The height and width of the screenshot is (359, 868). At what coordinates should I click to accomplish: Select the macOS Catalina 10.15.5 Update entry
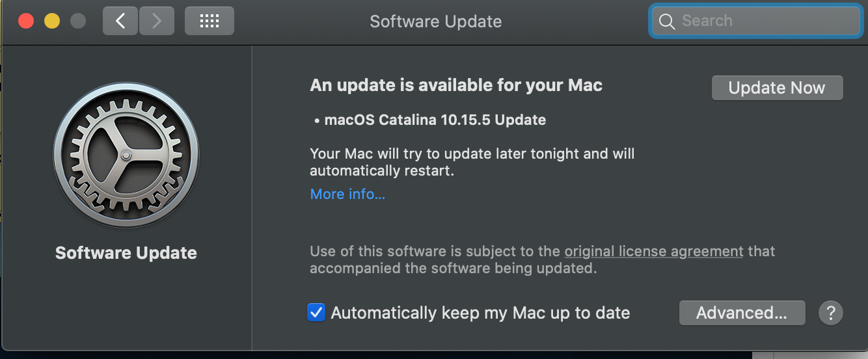435,120
